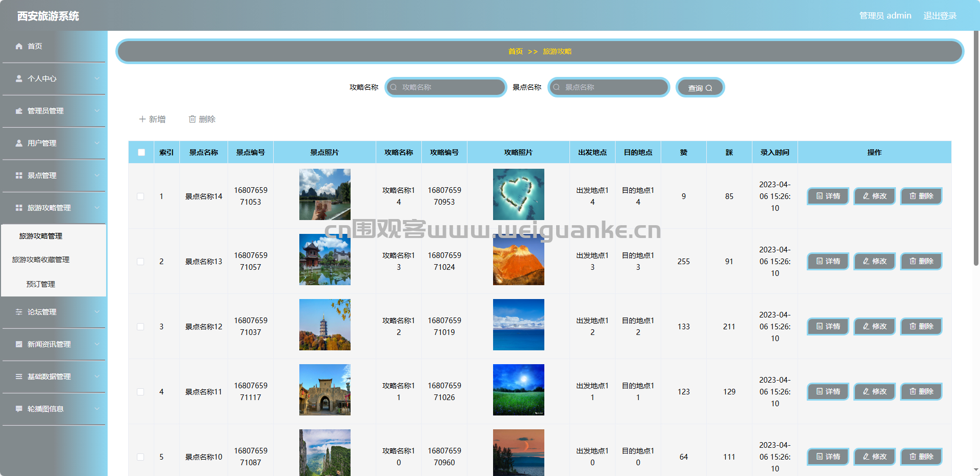Open the 新闻资讯管理 menu label
Viewport: 980px width, 476px height.
coord(49,344)
